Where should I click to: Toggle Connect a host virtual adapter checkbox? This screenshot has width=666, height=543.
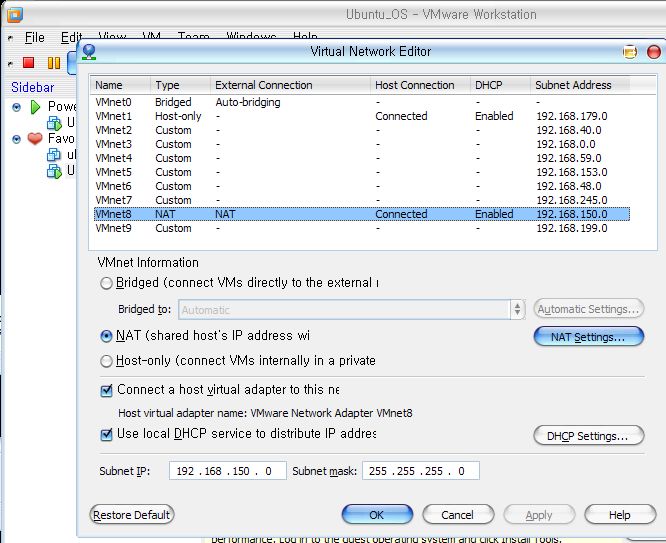click(x=106, y=390)
